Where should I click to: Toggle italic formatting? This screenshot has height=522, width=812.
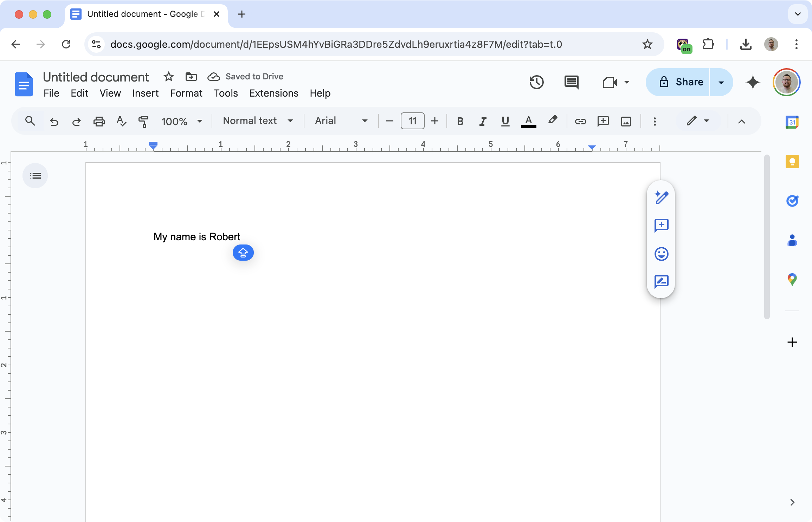(482, 121)
